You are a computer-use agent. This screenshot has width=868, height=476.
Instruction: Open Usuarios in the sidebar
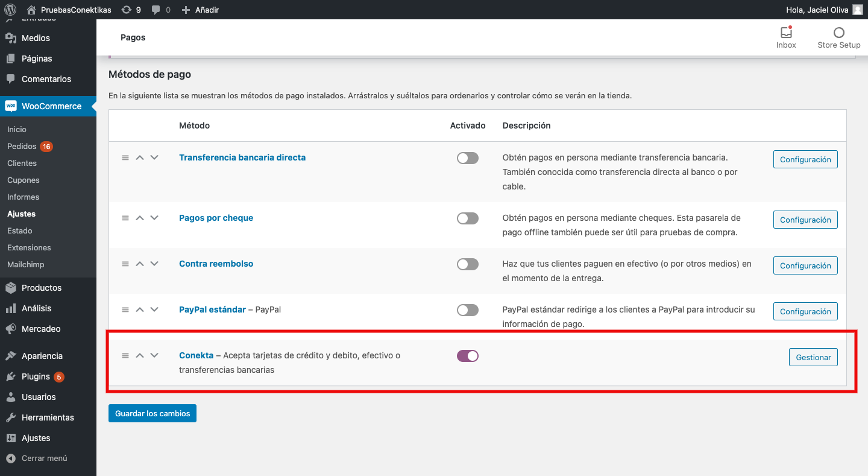point(48,397)
